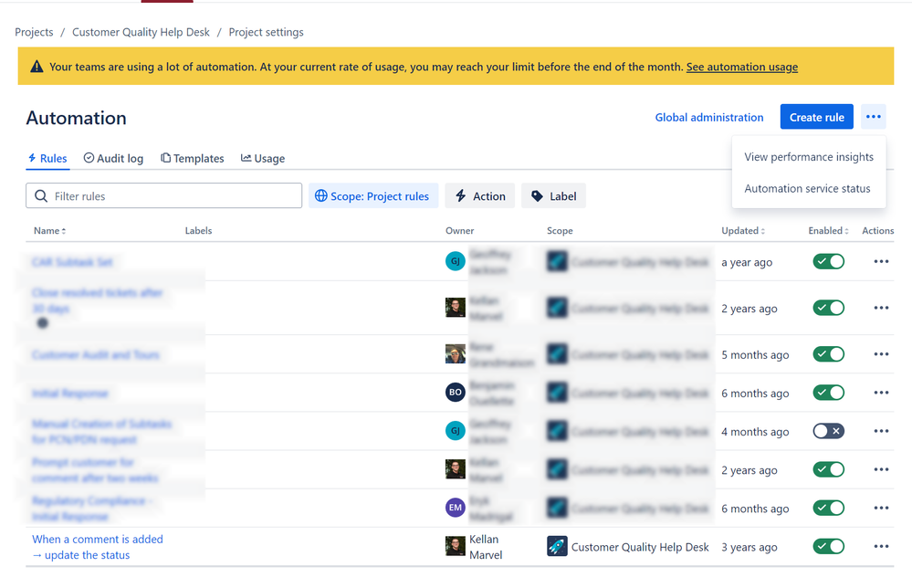This screenshot has width=912, height=588.
Task: Open actions menu for Customer Audit and Tours rule
Action: (881, 354)
